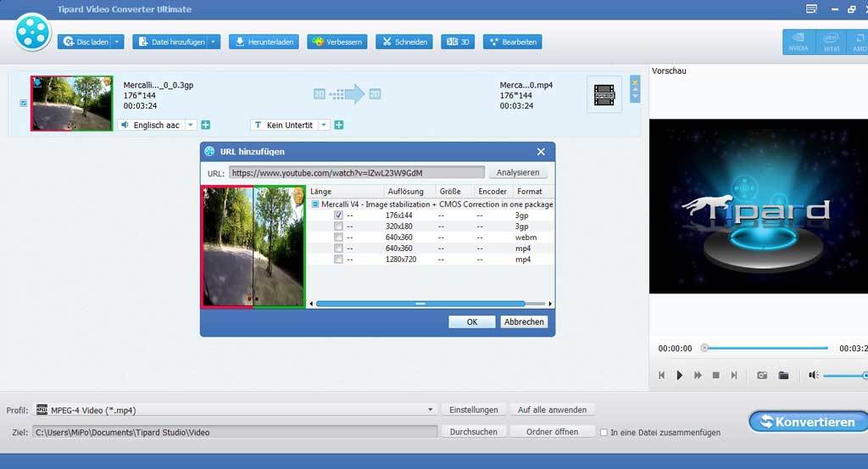Open the 3D settings tool

(458, 42)
